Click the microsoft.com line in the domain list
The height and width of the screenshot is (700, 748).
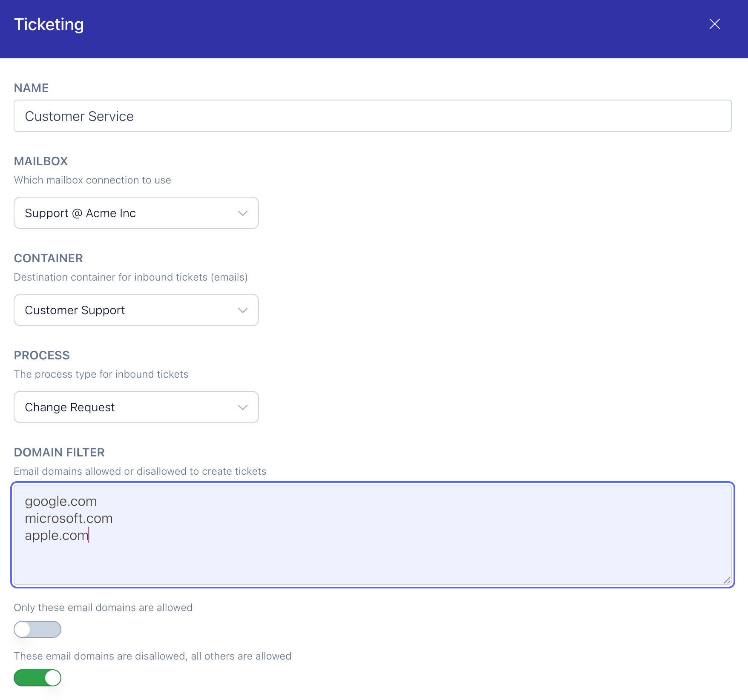(69, 519)
